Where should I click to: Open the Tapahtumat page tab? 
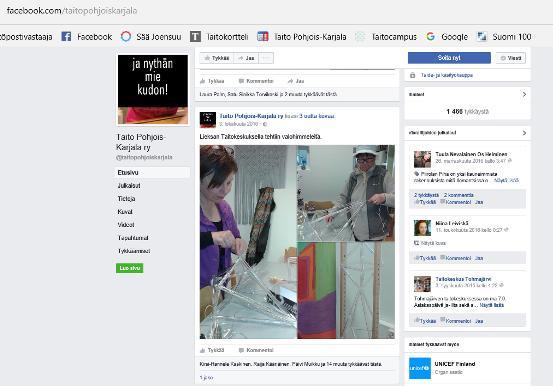[x=133, y=238]
